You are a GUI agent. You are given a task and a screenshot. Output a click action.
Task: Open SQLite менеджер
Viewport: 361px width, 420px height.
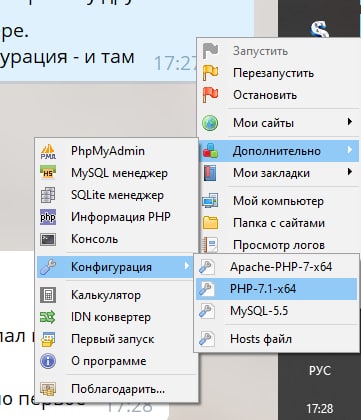tap(116, 195)
